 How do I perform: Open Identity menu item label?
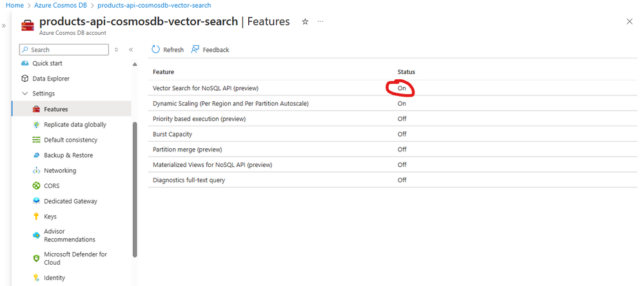55,278
